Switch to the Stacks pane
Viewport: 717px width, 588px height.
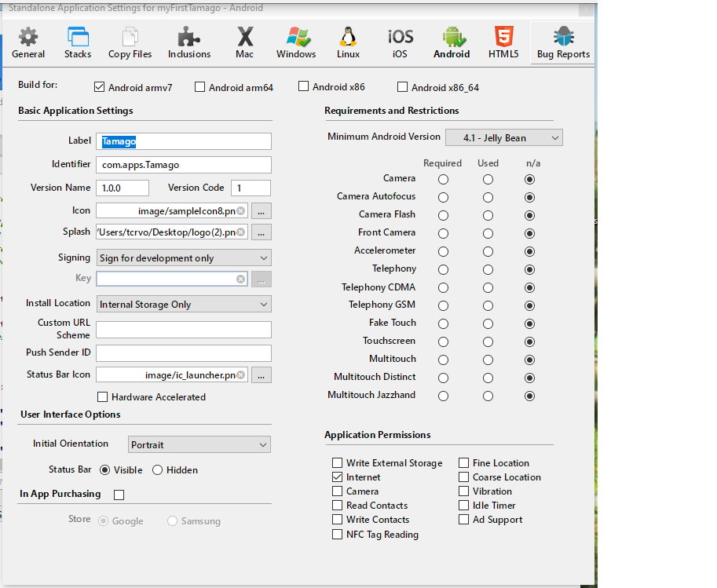[x=78, y=42]
